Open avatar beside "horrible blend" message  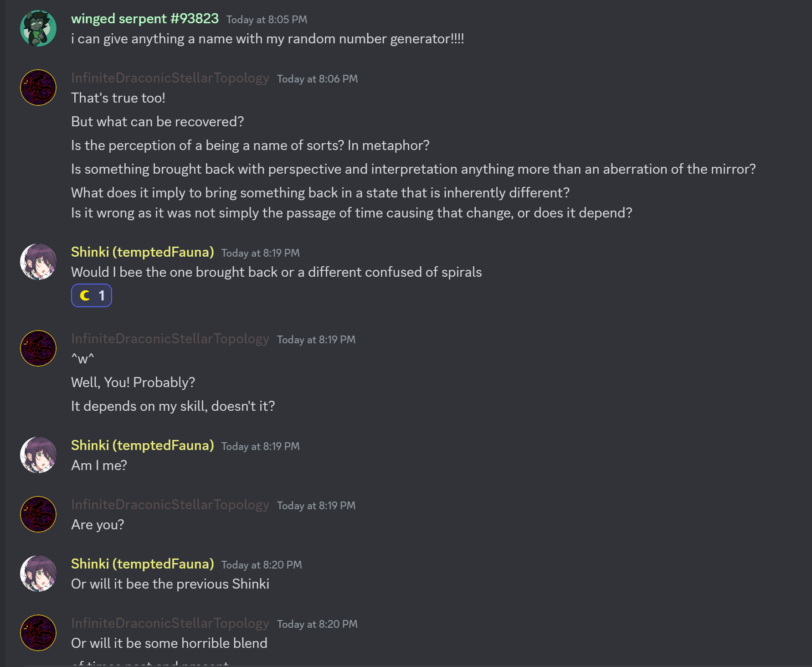coord(38,633)
